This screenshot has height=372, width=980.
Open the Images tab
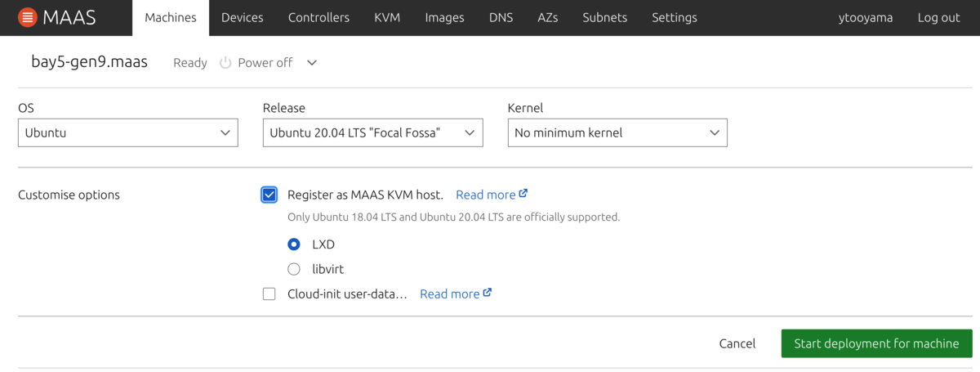tap(444, 17)
